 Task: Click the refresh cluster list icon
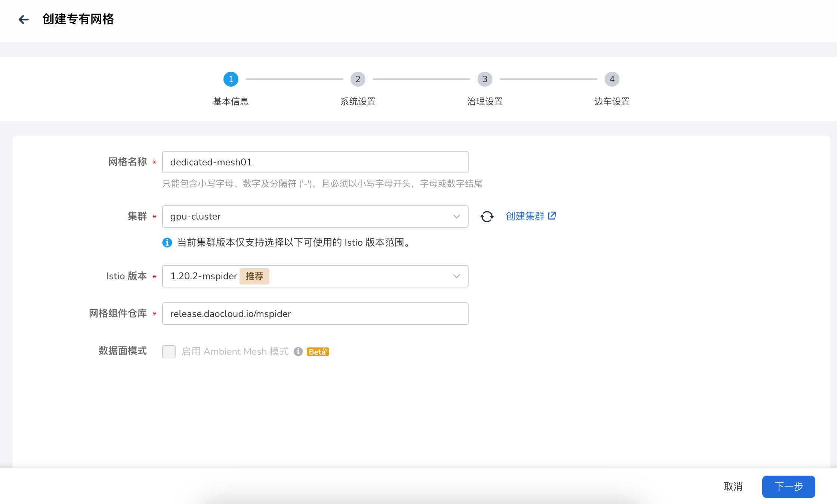click(487, 217)
